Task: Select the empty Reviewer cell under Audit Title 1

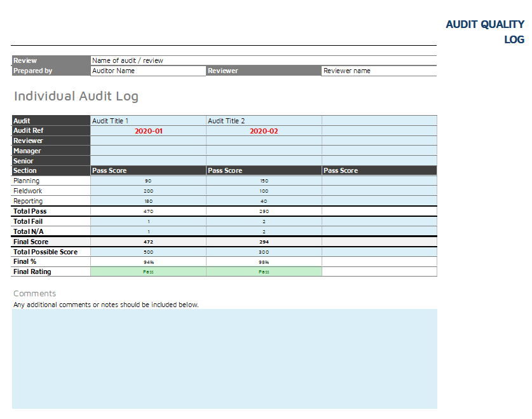Action: (x=148, y=141)
